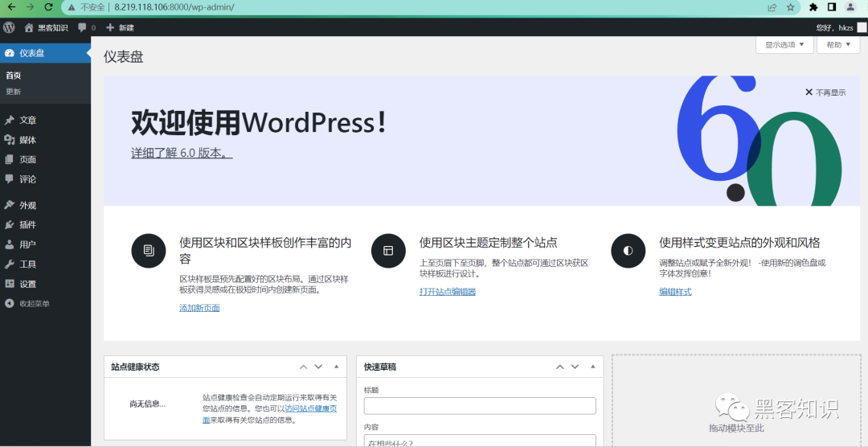Collapse the 站点健康状态 panel
The image size is (868, 447).
(x=337, y=367)
